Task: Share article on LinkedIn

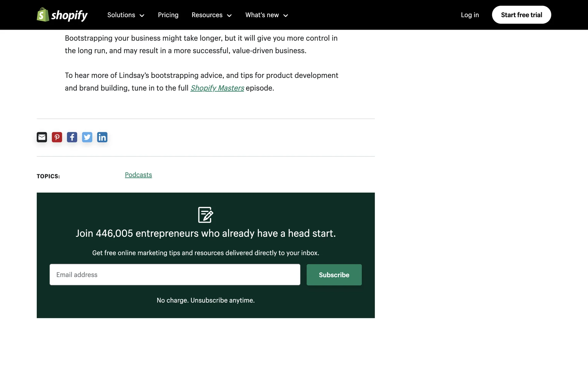Action: 102,137
